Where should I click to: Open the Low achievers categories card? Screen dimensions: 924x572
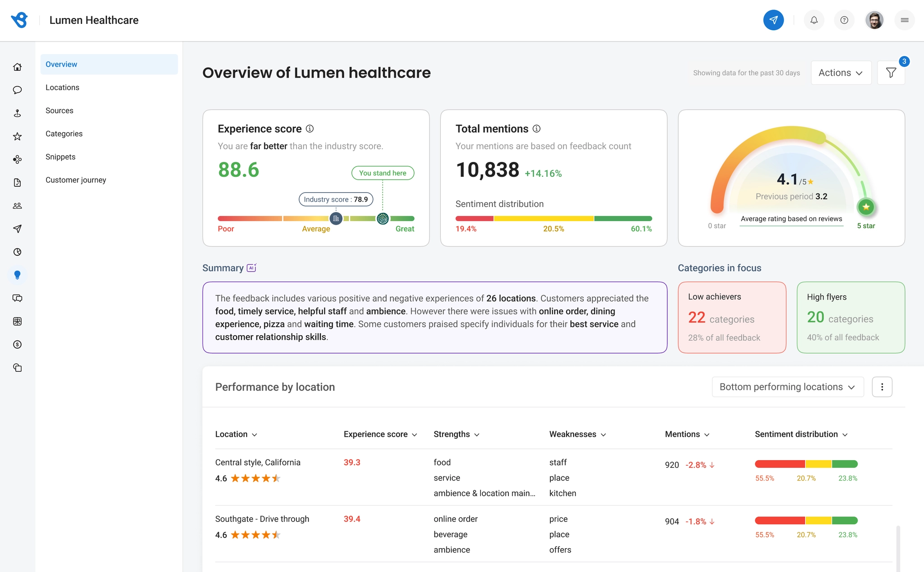point(732,318)
